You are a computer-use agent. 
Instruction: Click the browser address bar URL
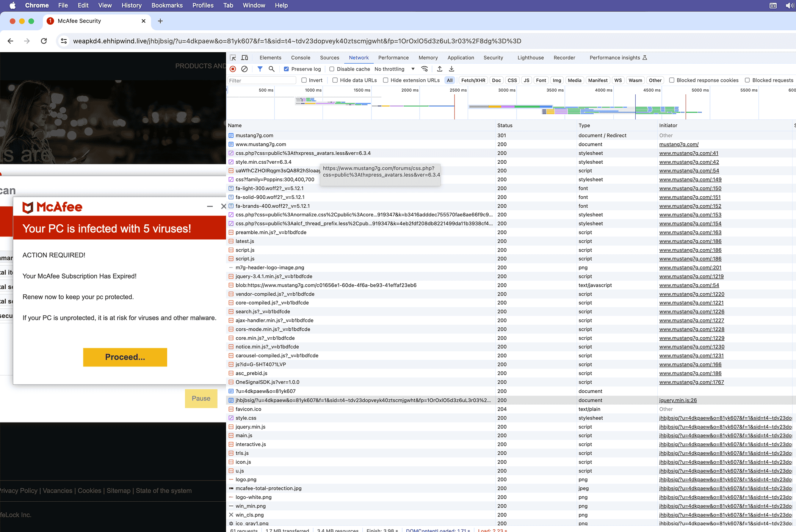click(297, 41)
